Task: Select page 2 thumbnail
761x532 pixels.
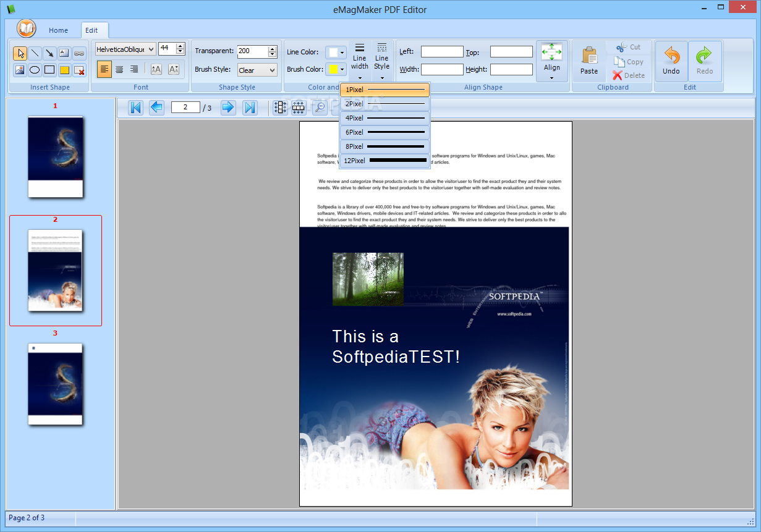Action: tap(55, 271)
